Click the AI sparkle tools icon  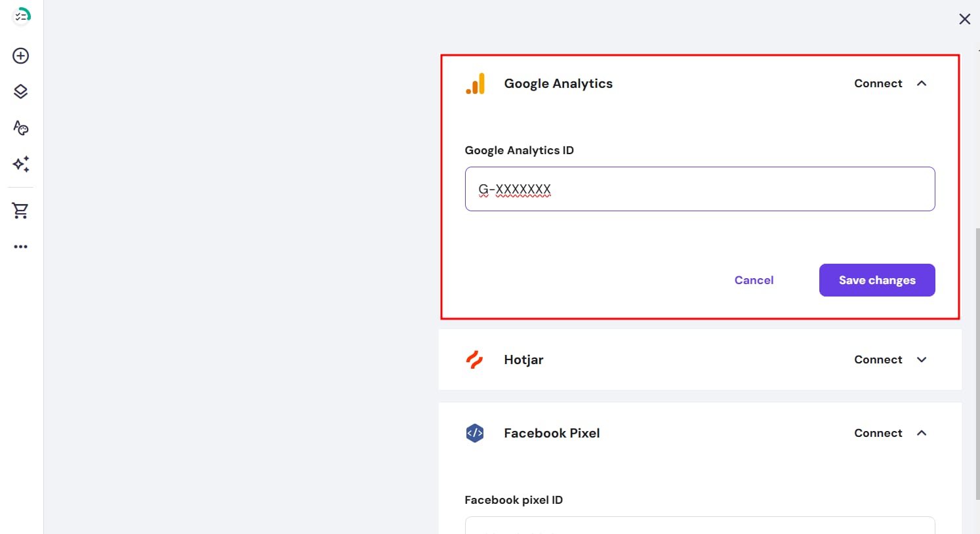pyautogui.click(x=21, y=164)
